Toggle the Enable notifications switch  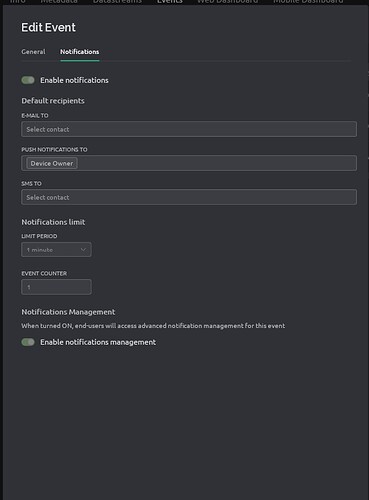(x=28, y=80)
